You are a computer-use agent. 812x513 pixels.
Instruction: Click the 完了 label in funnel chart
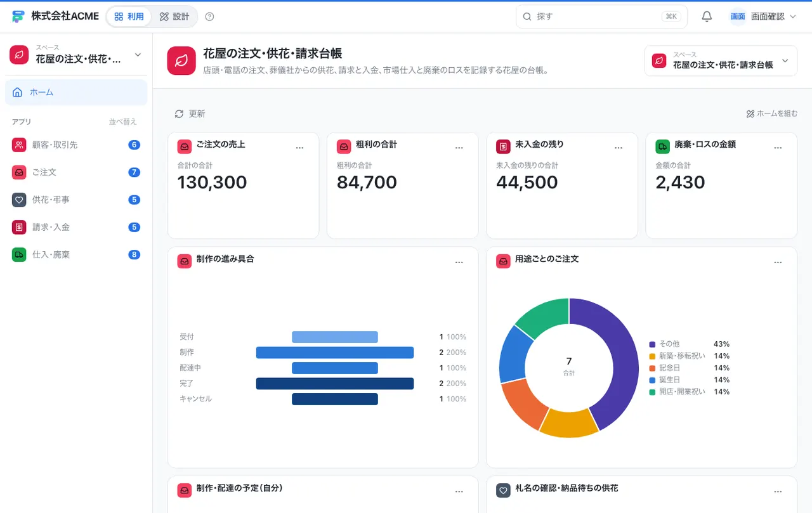pyautogui.click(x=187, y=384)
